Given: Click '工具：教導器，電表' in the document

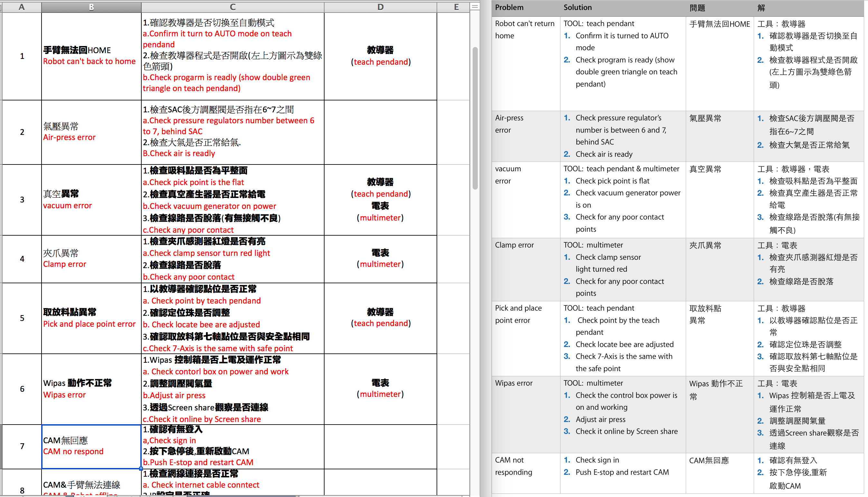Looking at the screenshot, I should point(793,169).
